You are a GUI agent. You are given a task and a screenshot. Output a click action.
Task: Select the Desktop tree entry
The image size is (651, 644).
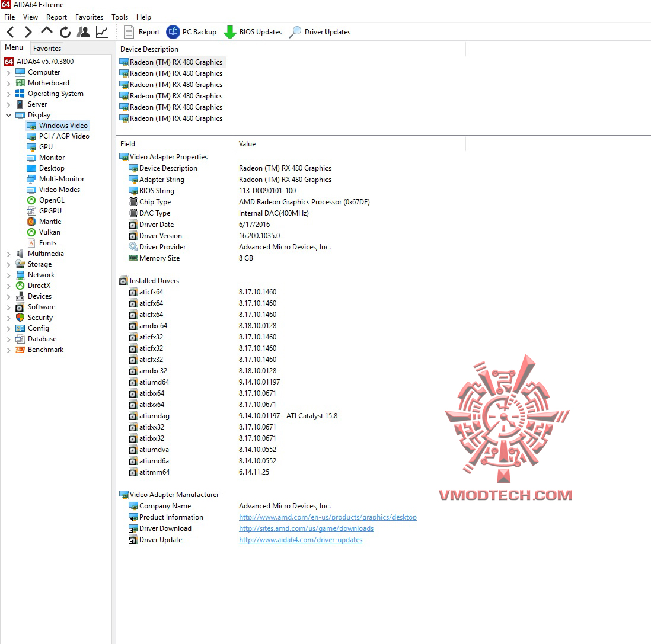(52, 168)
